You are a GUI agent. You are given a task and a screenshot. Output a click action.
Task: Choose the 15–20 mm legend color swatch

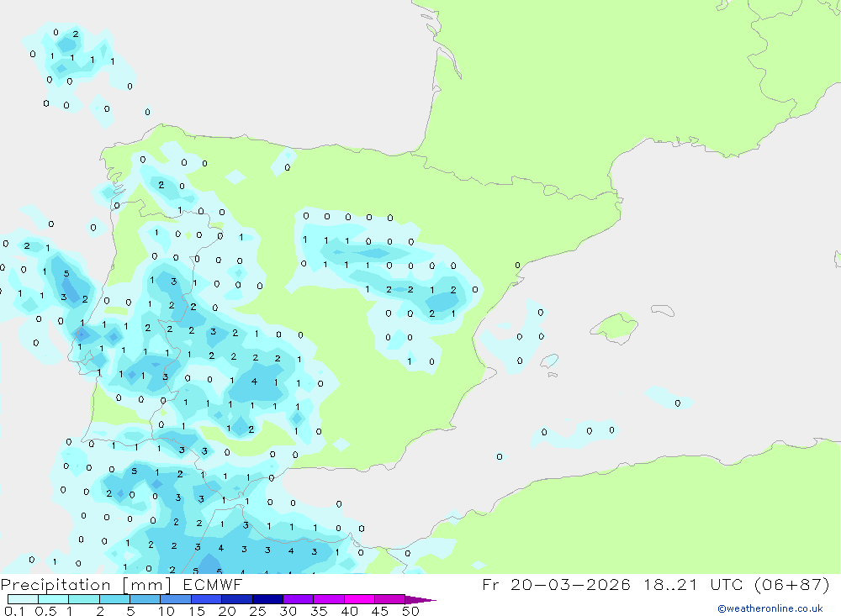(207, 599)
